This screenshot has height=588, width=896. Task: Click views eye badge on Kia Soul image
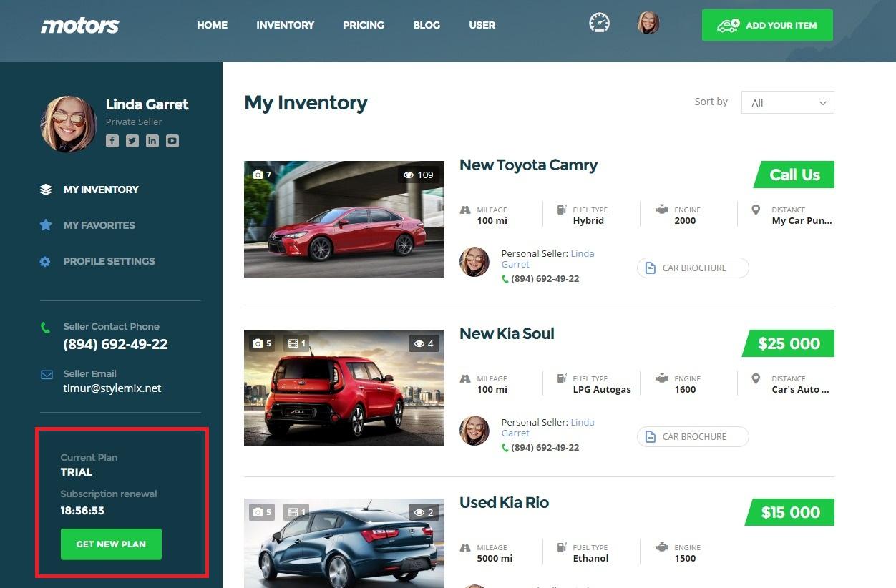(424, 343)
